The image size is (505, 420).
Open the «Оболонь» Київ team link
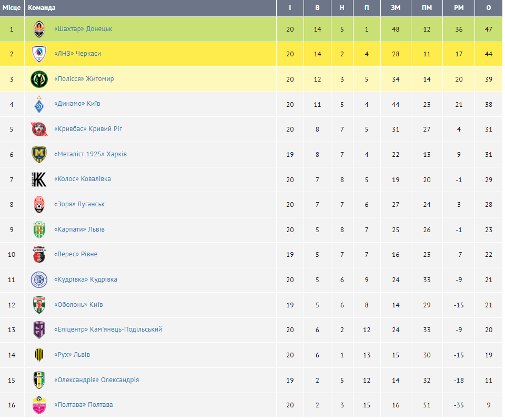[x=78, y=305]
